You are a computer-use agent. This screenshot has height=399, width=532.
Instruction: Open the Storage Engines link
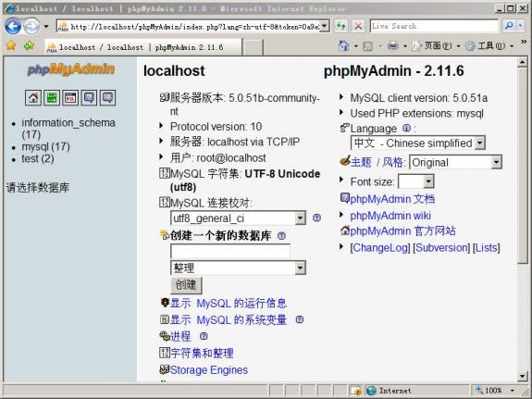209,369
